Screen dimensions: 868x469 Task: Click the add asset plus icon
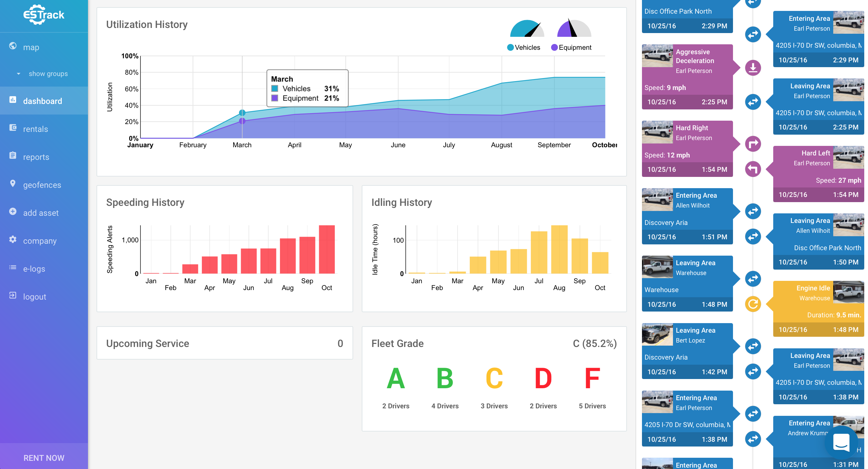13,212
